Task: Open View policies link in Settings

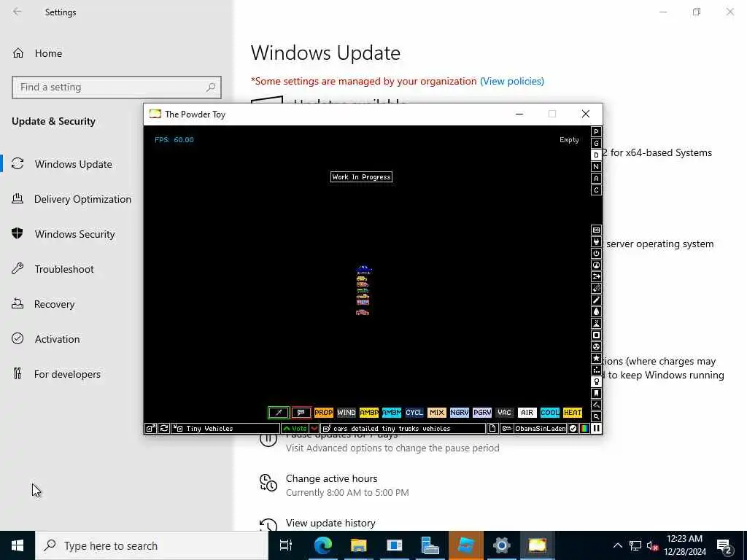Action: pyautogui.click(x=512, y=82)
